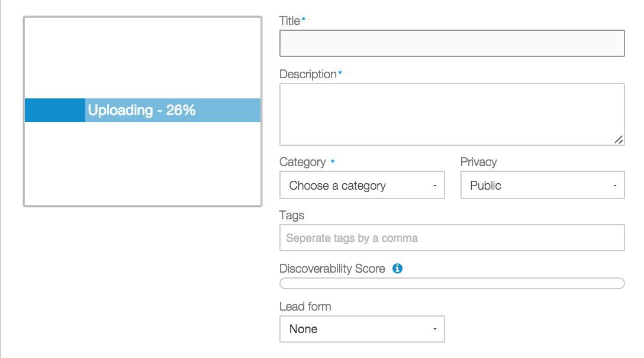Open the 'Choose a category' dropdown
Image resolution: width=644 pixels, height=358 pixels.
click(362, 185)
